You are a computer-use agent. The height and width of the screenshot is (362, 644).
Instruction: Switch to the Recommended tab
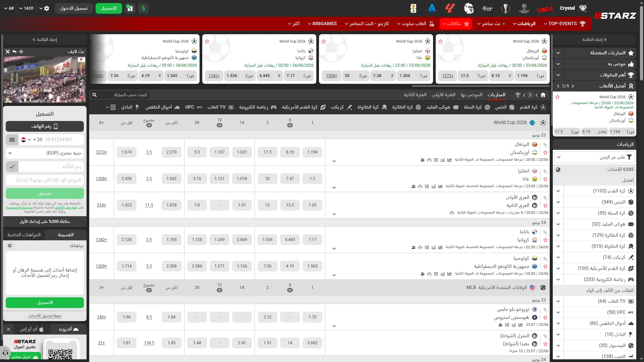[472, 95]
